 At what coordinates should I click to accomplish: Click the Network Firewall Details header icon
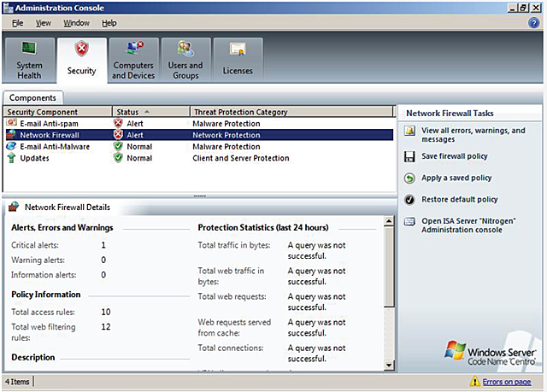click(14, 207)
